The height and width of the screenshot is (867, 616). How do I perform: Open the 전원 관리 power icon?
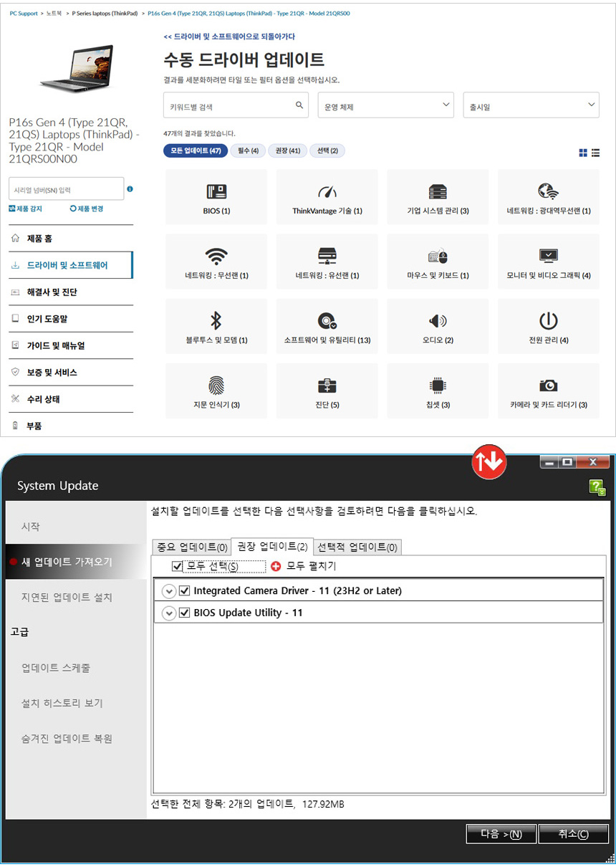click(x=548, y=320)
